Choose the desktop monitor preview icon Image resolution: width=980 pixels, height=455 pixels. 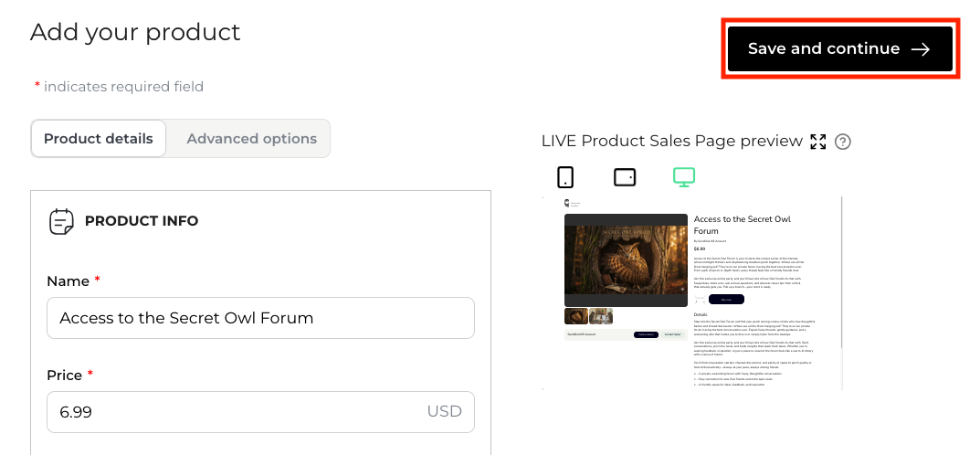(x=684, y=177)
